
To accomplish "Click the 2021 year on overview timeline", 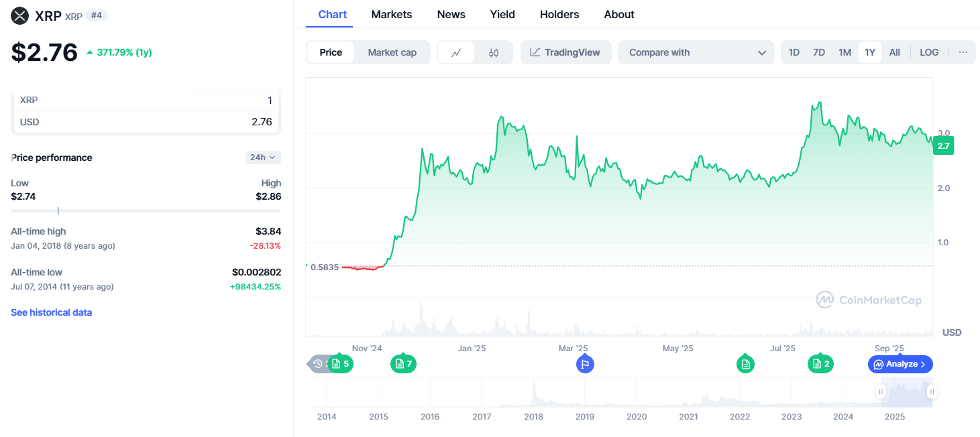I will (688, 416).
